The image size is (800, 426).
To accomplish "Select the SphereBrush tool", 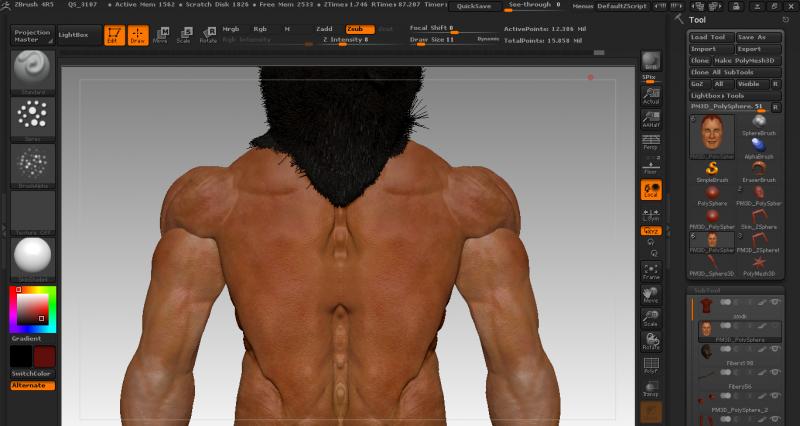I will 759,125.
